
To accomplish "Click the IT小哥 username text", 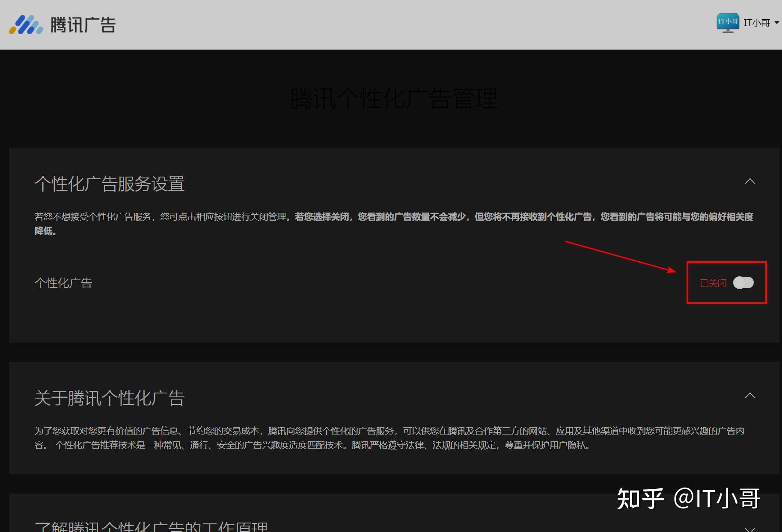I will click(757, 23).
